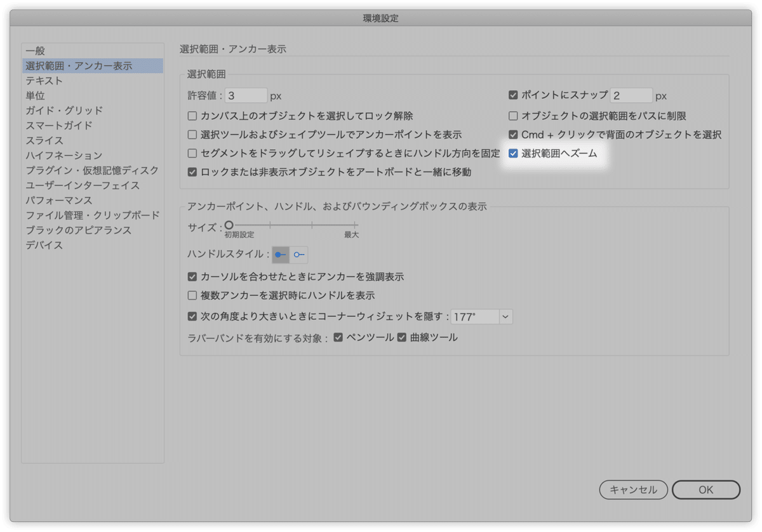Select the hollow handle style icon
Screen dimensions: 762x532
[x=299, y=255]
